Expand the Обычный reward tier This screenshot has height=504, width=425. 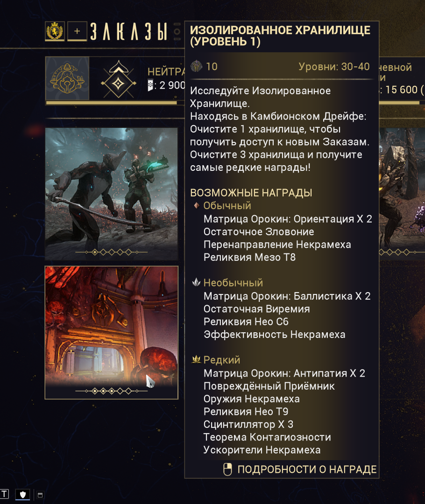coord(227,205)
